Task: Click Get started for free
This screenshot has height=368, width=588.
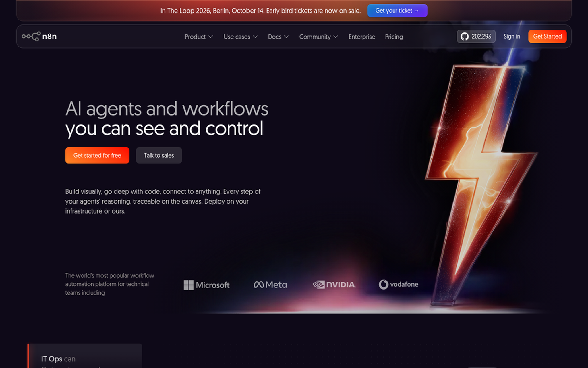Action: pos(97,155)
